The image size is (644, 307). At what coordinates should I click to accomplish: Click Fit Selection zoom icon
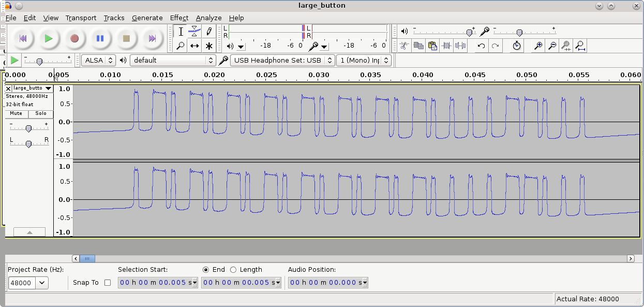click(x=566, y=46)
